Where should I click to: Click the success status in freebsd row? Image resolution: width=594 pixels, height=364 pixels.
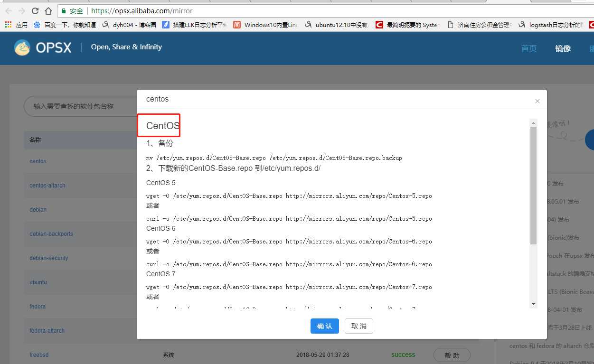click(403, 355)
